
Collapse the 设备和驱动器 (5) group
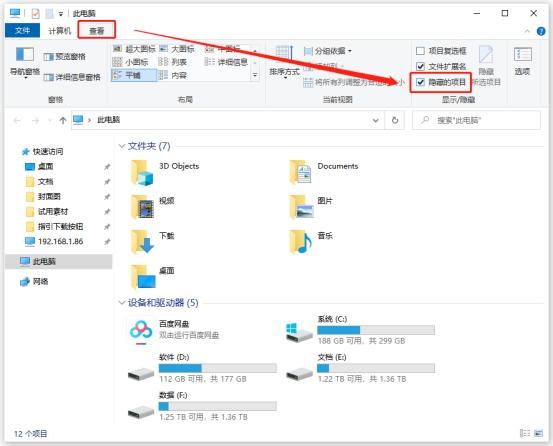[122, 303]
